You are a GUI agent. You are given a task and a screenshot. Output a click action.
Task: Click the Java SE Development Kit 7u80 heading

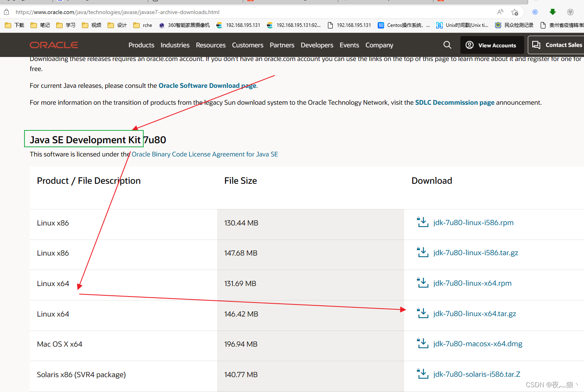pyautogui.click(x=98, y=140)
